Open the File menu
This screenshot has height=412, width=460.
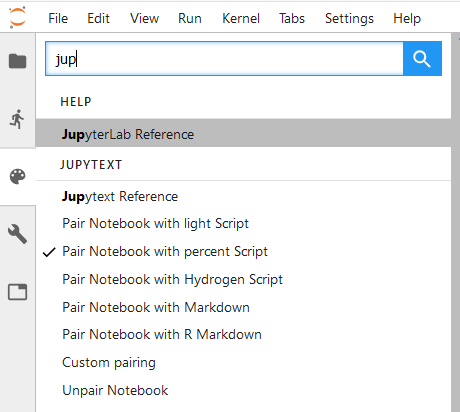click(x=58, y=18)
